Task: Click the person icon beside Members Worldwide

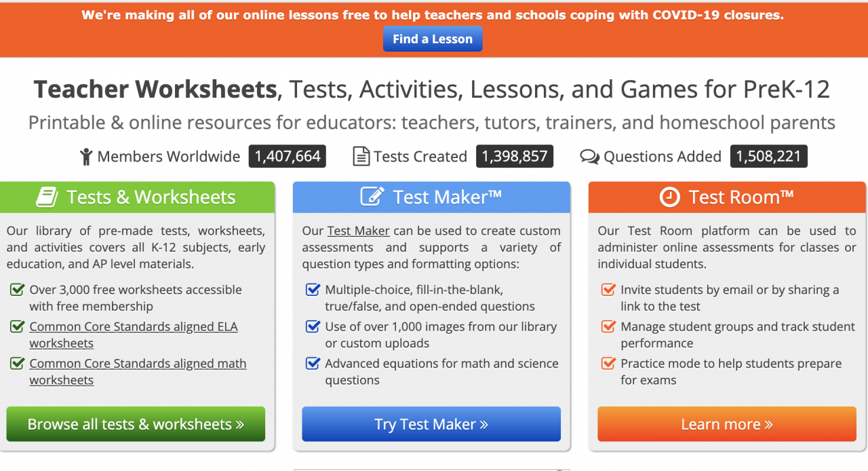Action: (85, 156)
